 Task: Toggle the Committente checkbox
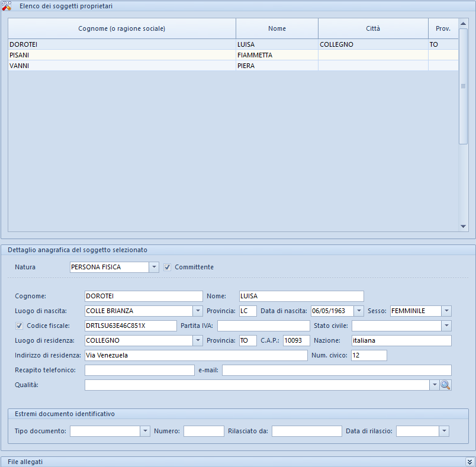point(167,267)
